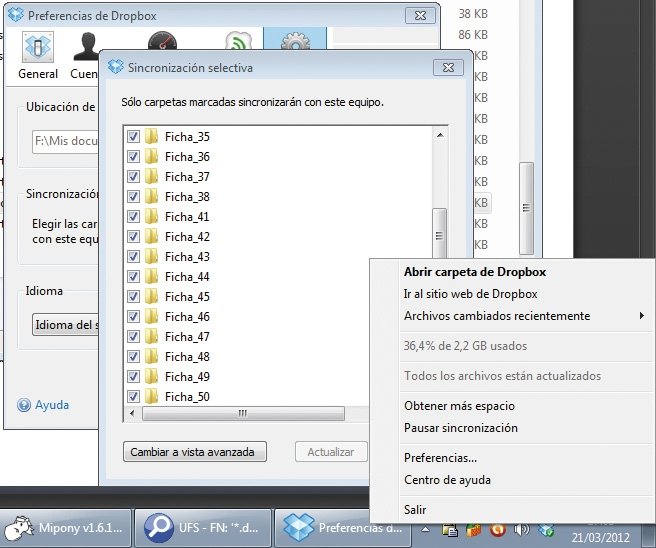Click Cambiar a vista avanzada button
This screenshot has height=548, width=656.
tap(195, 452)
